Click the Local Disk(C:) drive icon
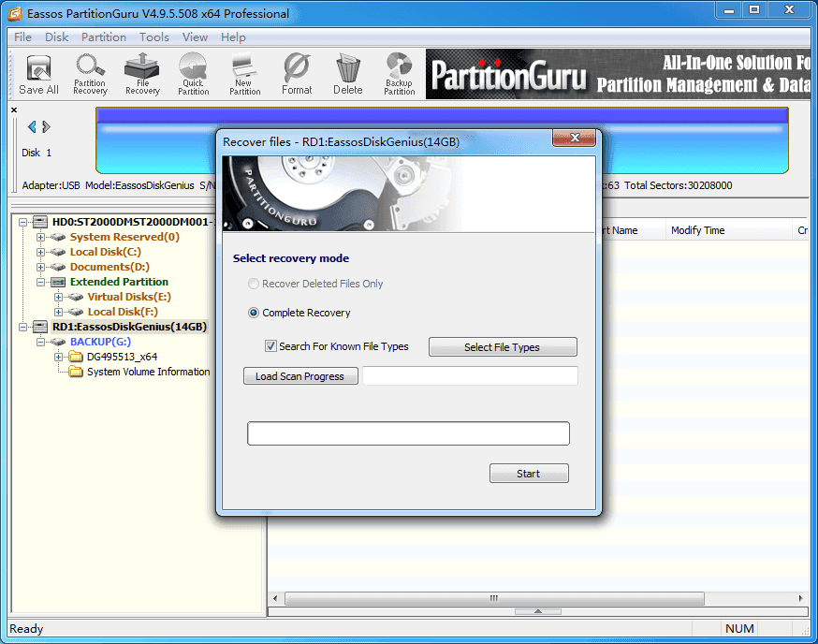Viewport: 818px width, 644px height. click(x=58, y=252)
